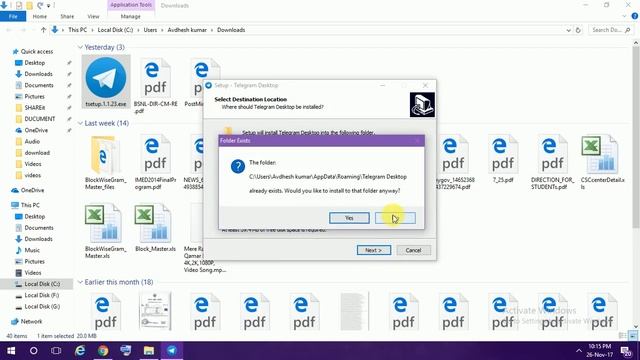640x360 pixels.
Task: Click Users in the address path
Action: pyautogui.click(x=150, y=30)
